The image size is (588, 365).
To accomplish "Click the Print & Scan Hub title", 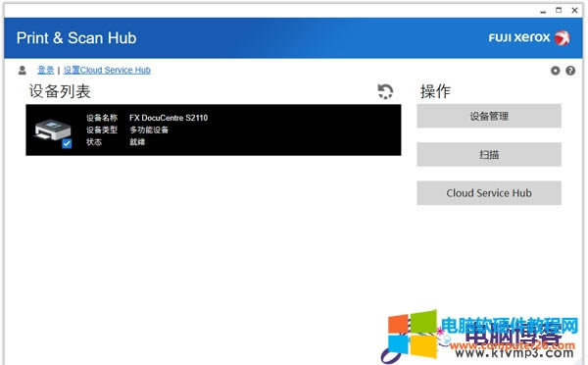I will point(76,38).
